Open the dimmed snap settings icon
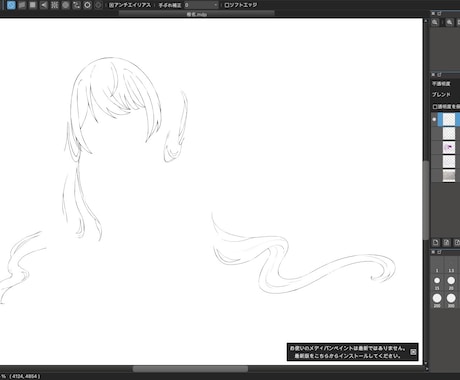 [x=98, y=5]
